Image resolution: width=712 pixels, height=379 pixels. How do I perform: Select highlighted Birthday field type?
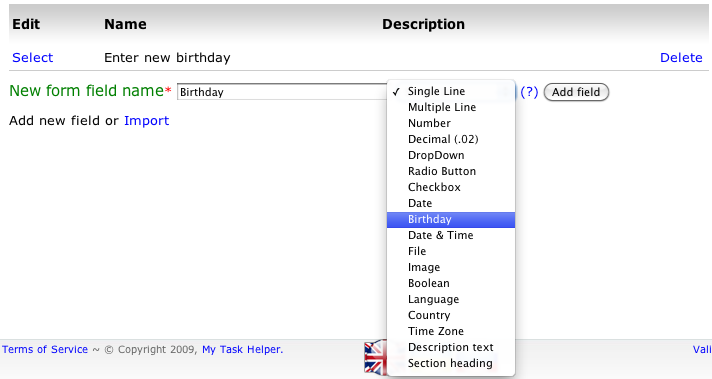(450, 219)
